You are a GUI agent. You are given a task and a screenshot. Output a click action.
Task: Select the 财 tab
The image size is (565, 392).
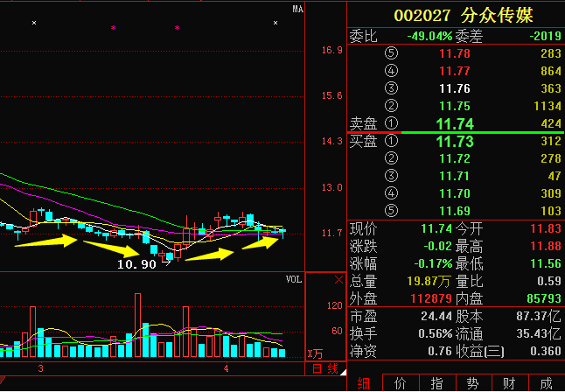[x=510, y=383]
